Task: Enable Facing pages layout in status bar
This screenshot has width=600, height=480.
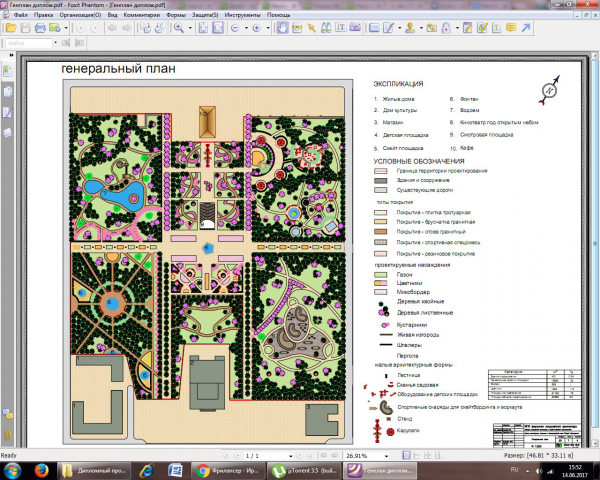Action: [428, 456]
